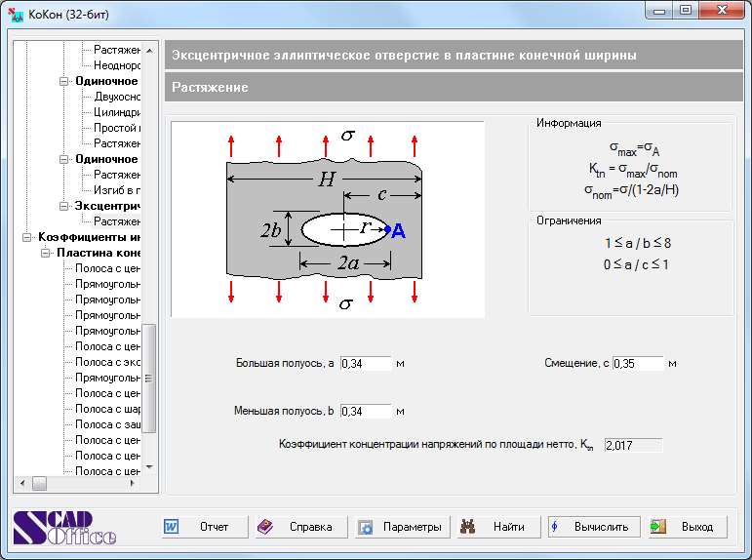Click the Смещение c input field
Screen dimensions: 752x560
(638, 363)
